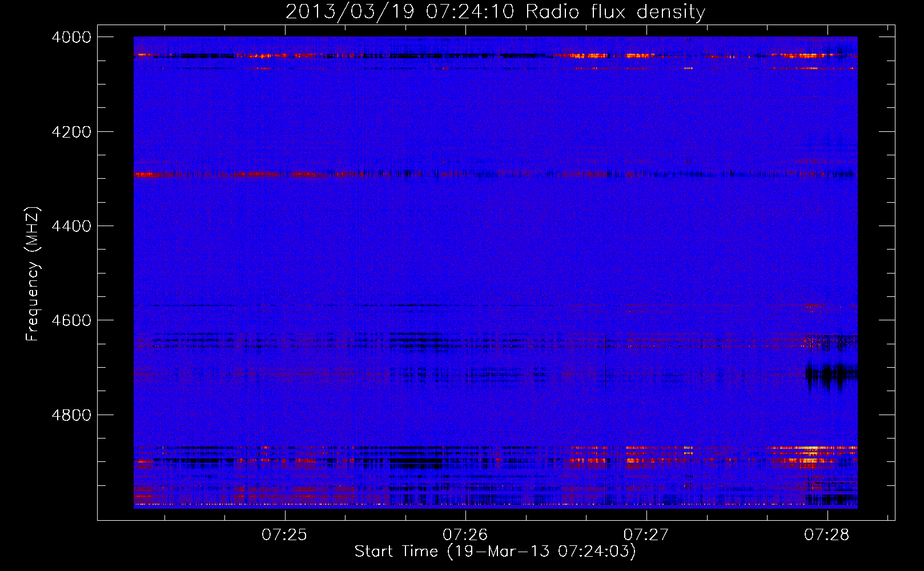Click the plot title '2013/03/19 07:24:10 Radio flux density'
The width and height of the screenshot is (924, 571).
[495, 12]
